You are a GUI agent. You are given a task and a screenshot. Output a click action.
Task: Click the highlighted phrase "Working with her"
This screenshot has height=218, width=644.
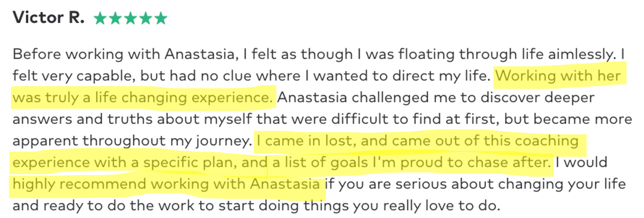coord(558,76)
